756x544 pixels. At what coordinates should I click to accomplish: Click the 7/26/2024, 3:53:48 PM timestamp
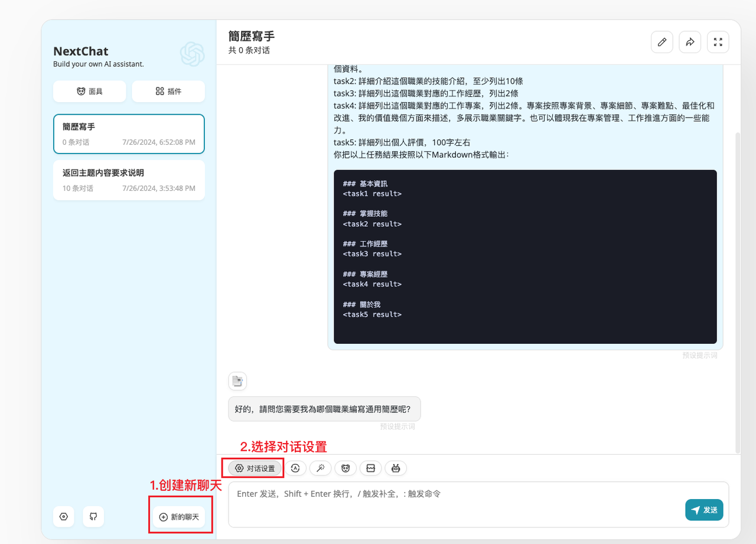pyautogui.click(x=159, y=188)
